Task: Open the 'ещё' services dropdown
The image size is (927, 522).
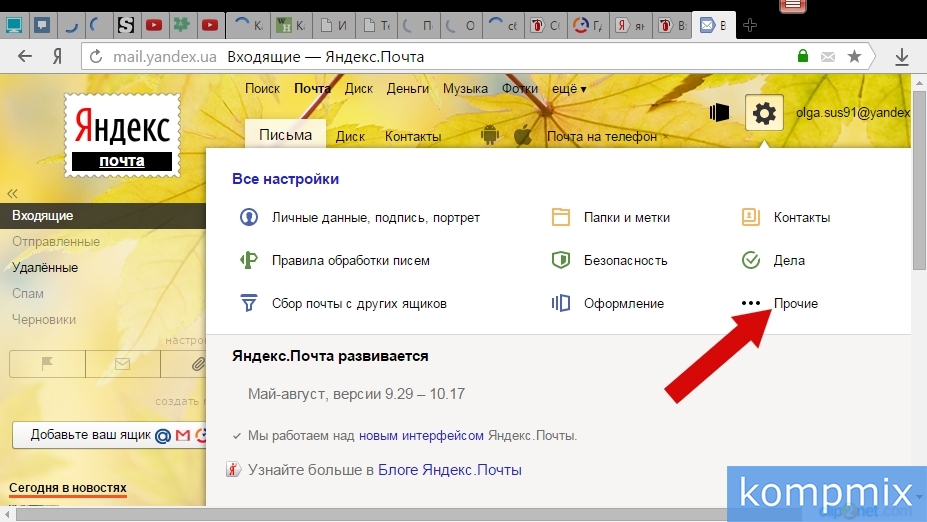Action: pyautogui.click(x=569, y=88)
